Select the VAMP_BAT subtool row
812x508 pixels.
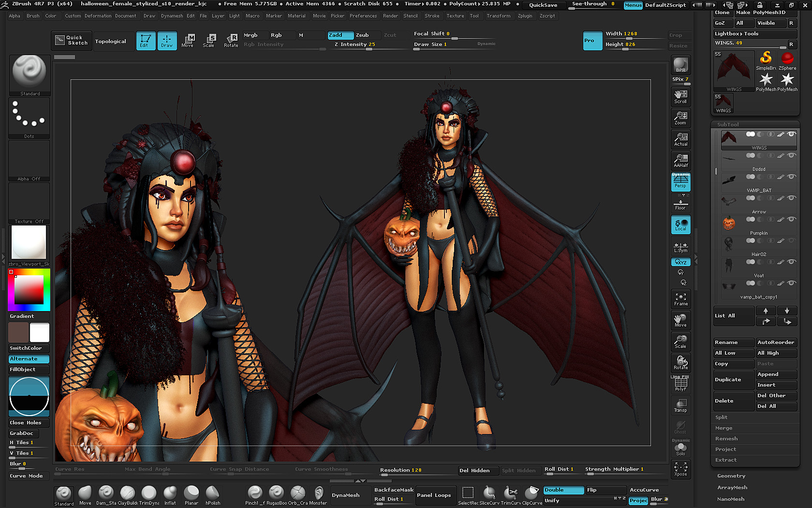(x=758, y=182)
